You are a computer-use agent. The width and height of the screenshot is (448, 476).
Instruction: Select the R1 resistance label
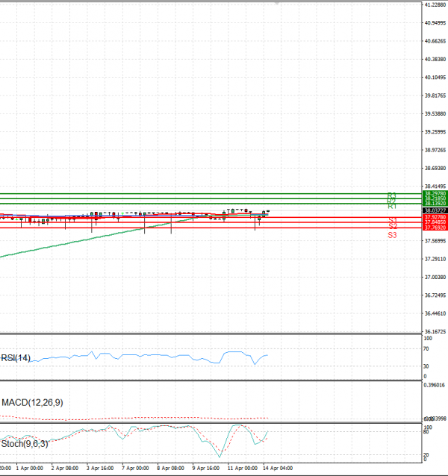392,206
